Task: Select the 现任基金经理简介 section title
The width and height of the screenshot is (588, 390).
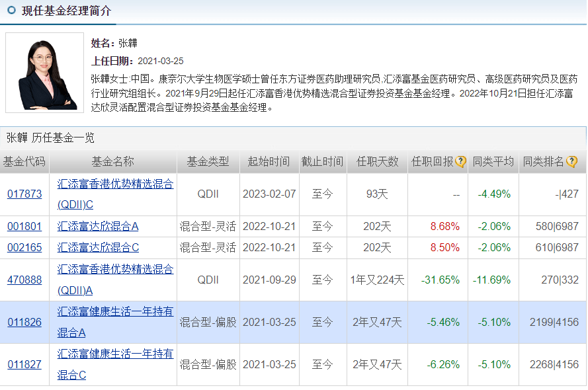Action: pyautogui.click(x=66, y=11)
